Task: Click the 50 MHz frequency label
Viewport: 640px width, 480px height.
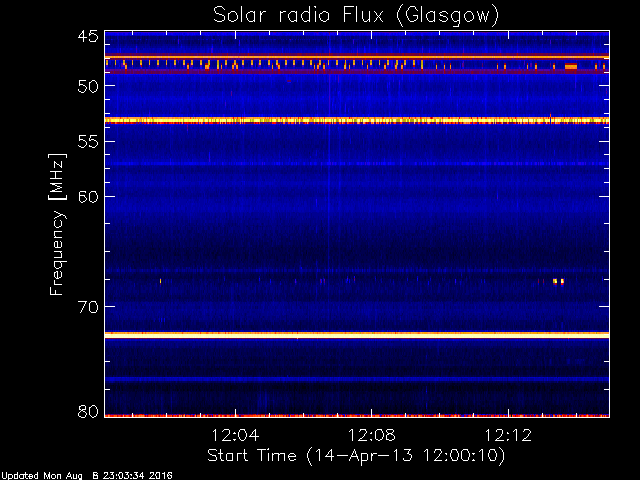Action: 88,86
